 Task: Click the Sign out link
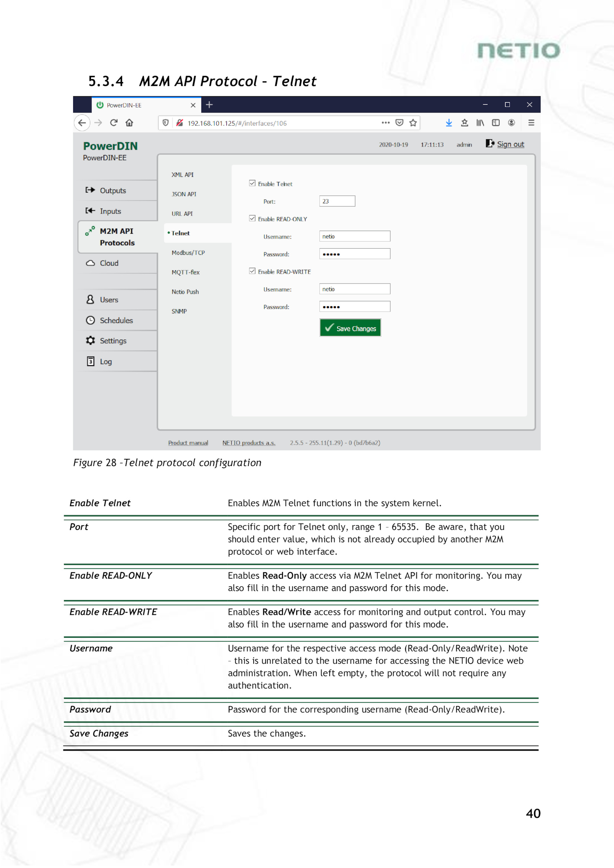[510, 144]
